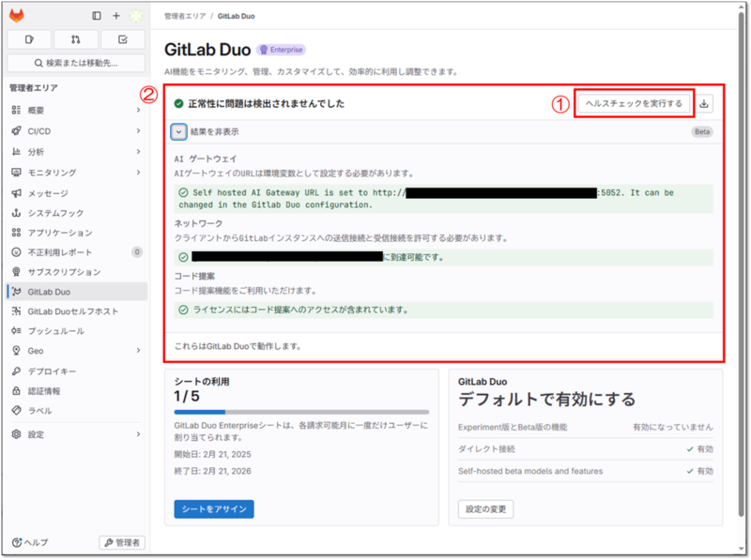Click 正常性に問題は検出されませんでした heading
Image resolution: width=751 pixels, height=560 pixels.
267,103
